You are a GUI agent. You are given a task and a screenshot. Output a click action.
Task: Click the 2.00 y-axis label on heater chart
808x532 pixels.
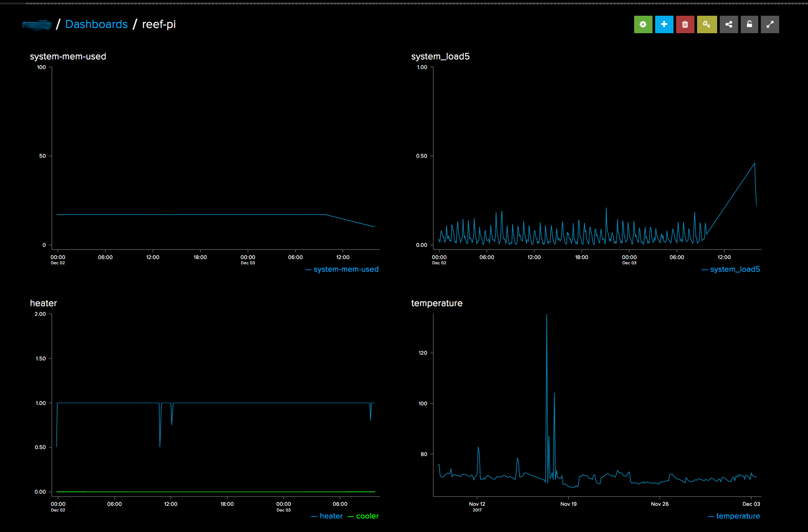[x=40, y=314]
